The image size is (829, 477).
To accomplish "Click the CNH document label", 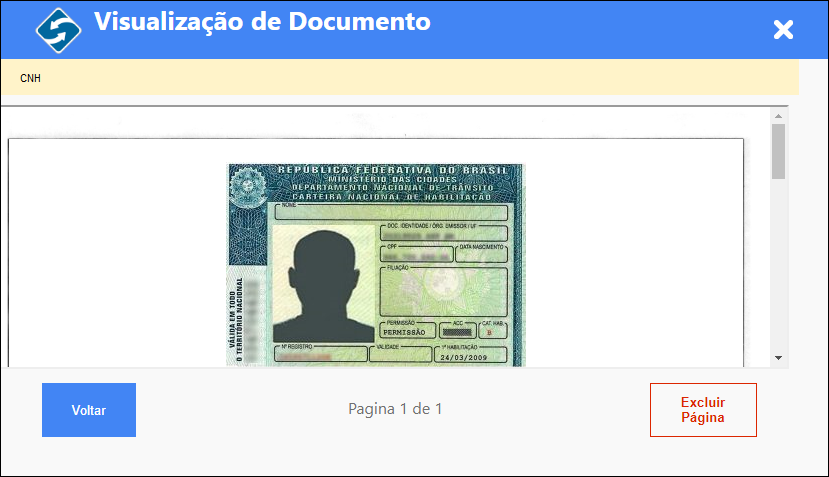I will pos(30,78).
